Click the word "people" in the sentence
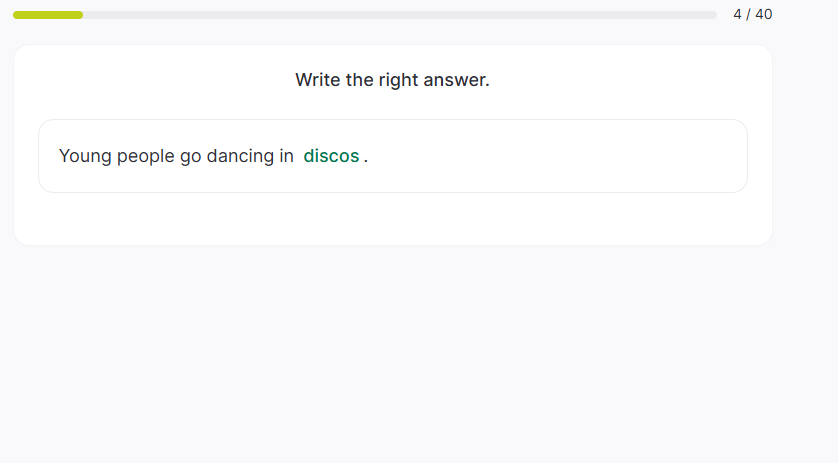This screenshot has width=838, height=463. [x=146, y=156]
